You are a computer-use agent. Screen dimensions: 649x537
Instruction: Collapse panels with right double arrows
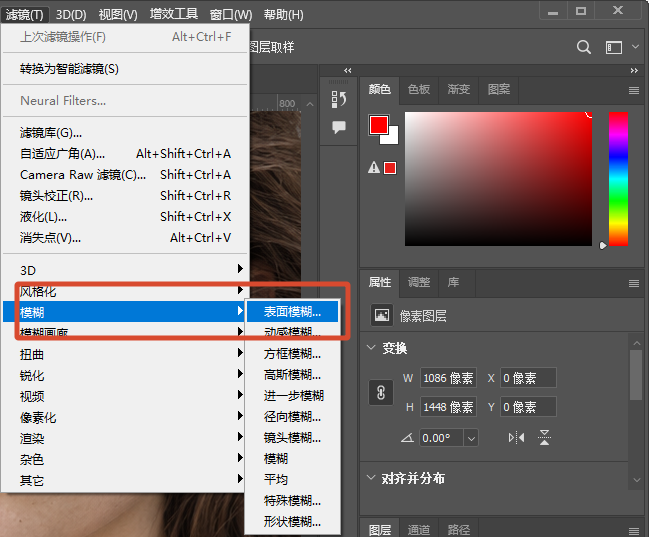point(634,71)
